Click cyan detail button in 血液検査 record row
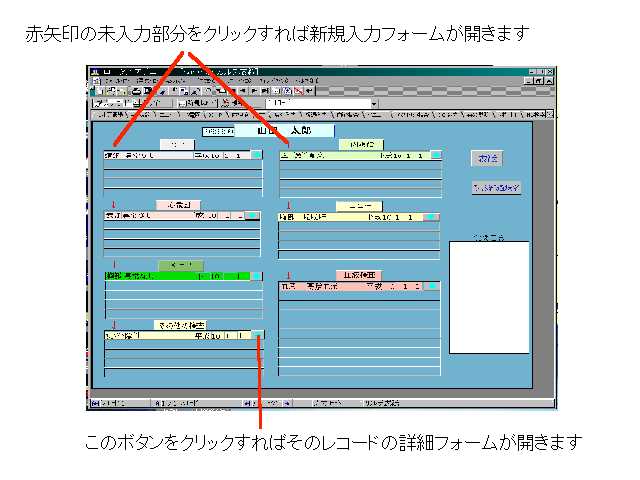This screenshot has width=640, height=480. coord(432,287)
